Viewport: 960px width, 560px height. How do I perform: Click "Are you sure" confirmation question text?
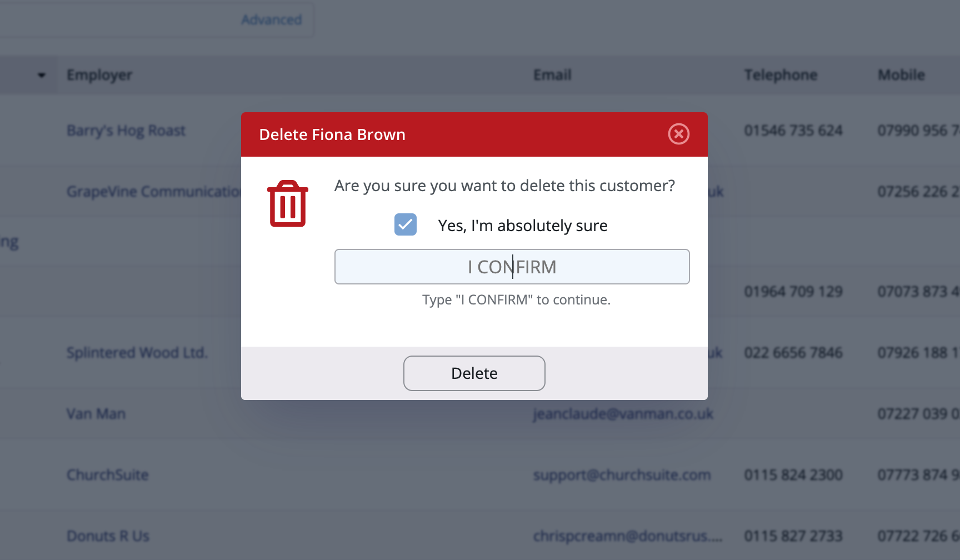(x=504, y=186)
